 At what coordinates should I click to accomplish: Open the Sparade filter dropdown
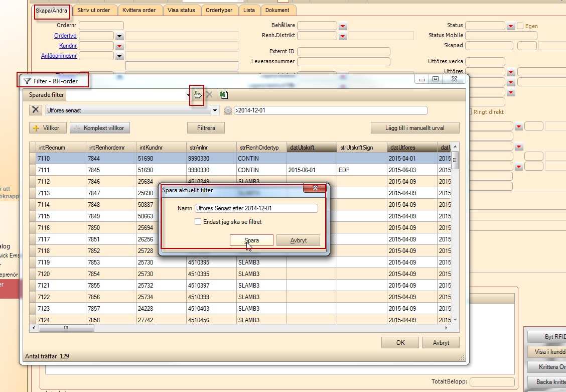tap(188, 94)
